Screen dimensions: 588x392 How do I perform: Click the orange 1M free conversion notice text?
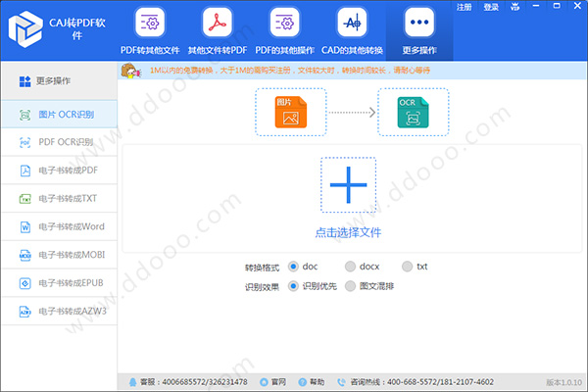coord(290,71)
